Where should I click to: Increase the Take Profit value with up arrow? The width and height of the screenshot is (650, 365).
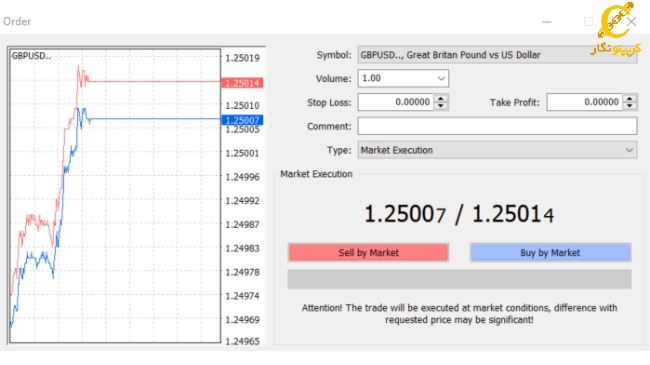tap(630, 99)
